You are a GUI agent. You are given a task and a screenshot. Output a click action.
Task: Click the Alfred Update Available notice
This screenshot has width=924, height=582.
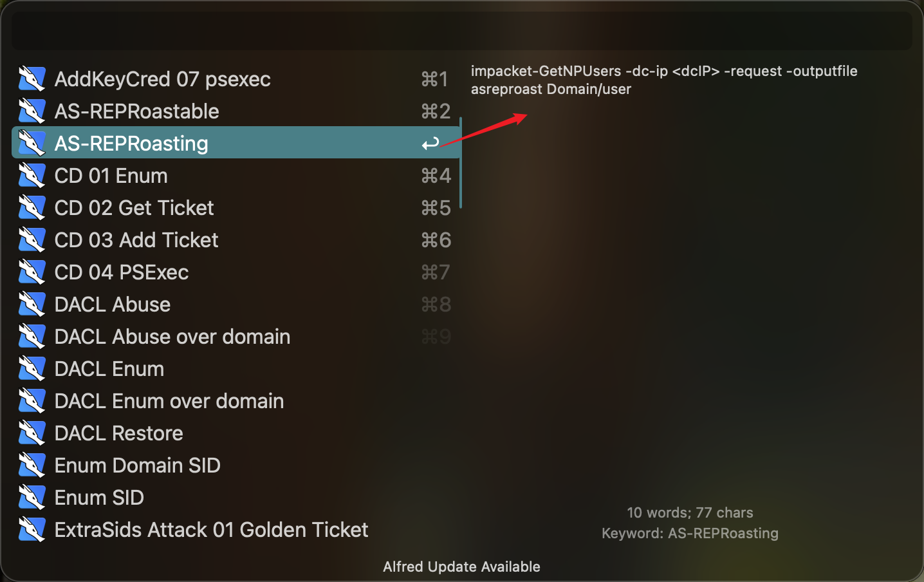461,567
